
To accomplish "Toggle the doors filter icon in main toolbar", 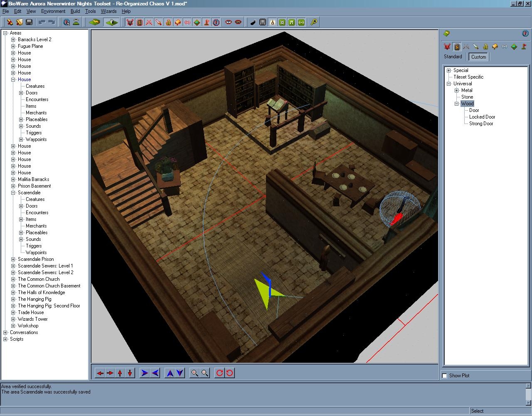I will tap(140, 22).
